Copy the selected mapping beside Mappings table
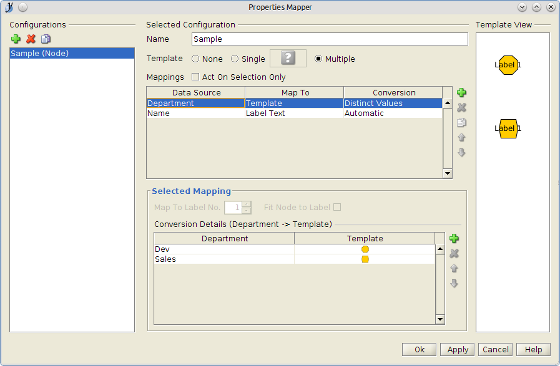 pos(461,123)
